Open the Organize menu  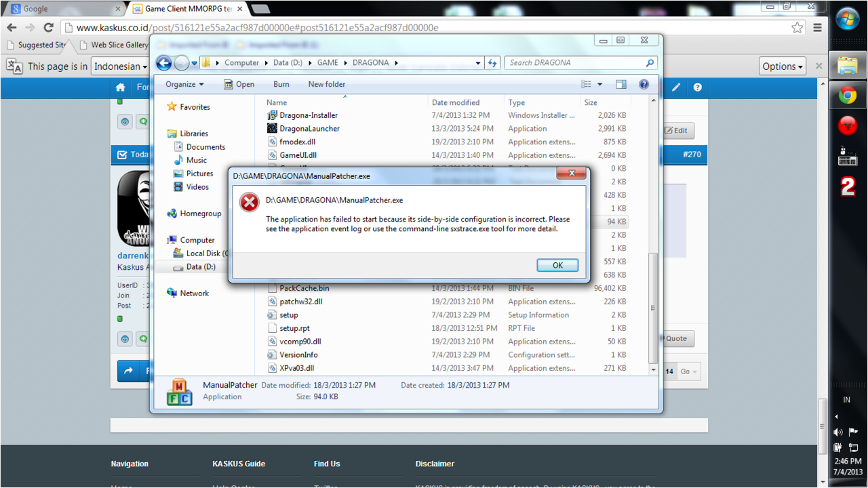click(x=184, y=84)
